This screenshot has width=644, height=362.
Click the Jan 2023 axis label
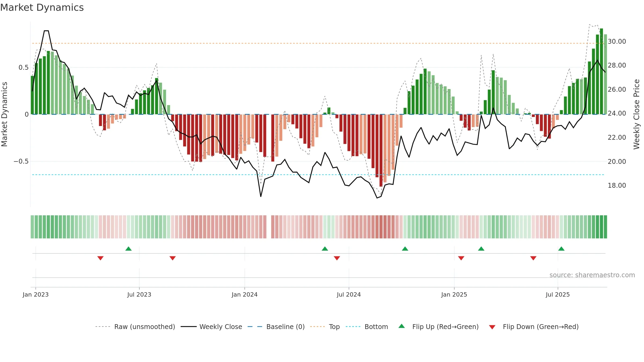(x=36, y=294)
